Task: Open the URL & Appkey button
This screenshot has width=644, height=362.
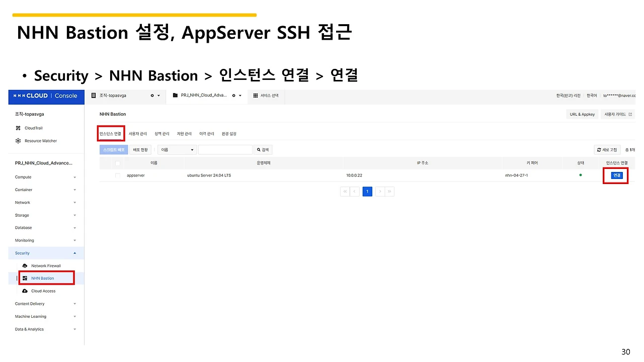Action: [582, 115]
